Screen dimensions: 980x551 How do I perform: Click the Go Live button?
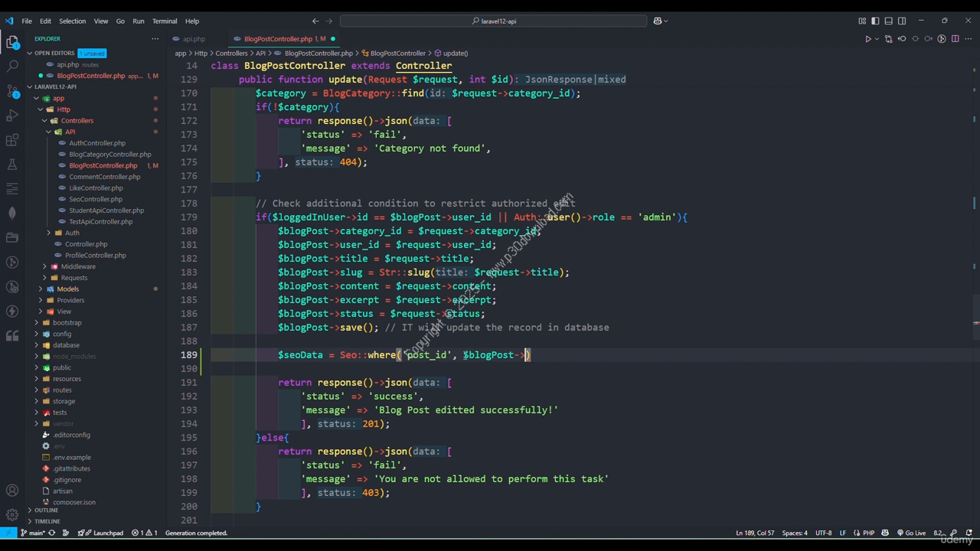click(910, 533)
